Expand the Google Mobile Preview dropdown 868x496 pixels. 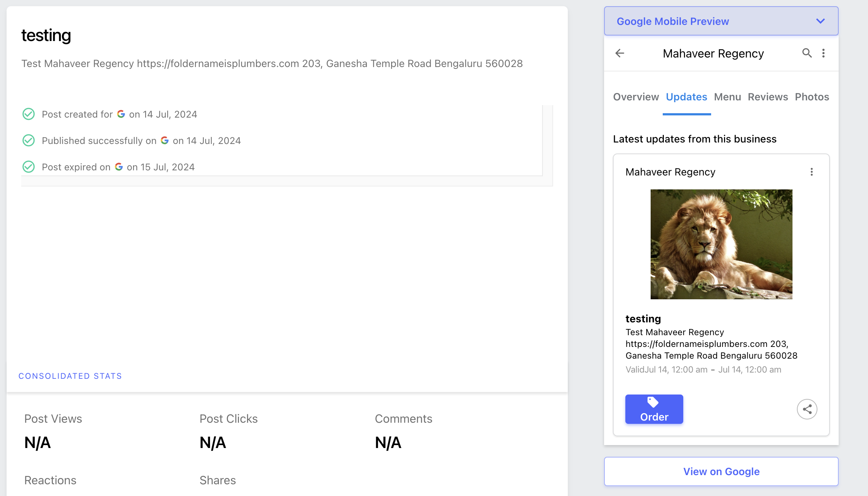721,21
